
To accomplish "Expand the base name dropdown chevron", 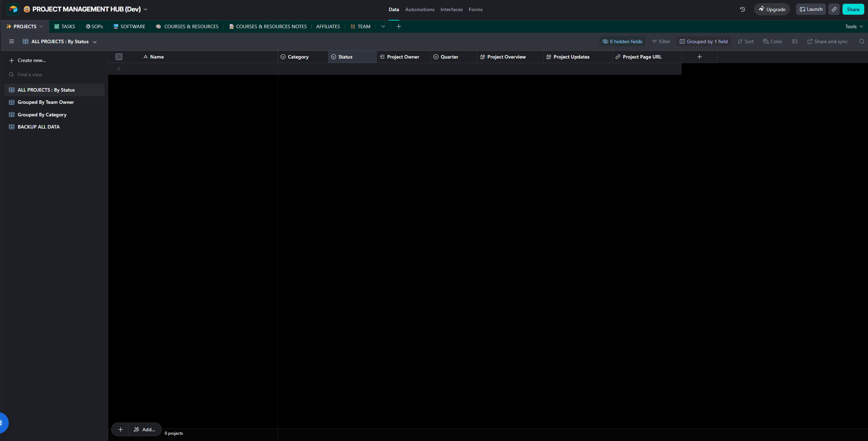I will 145,9.
